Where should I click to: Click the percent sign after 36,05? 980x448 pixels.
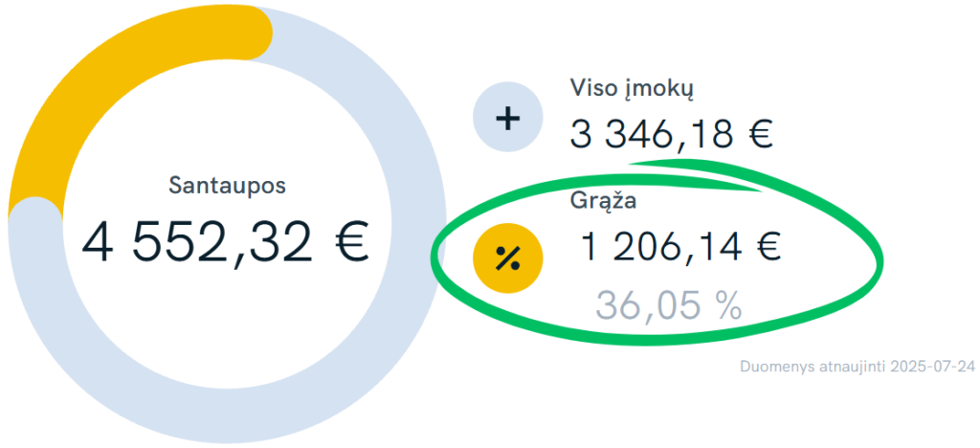pyautogui.click(x=728, y=306)
